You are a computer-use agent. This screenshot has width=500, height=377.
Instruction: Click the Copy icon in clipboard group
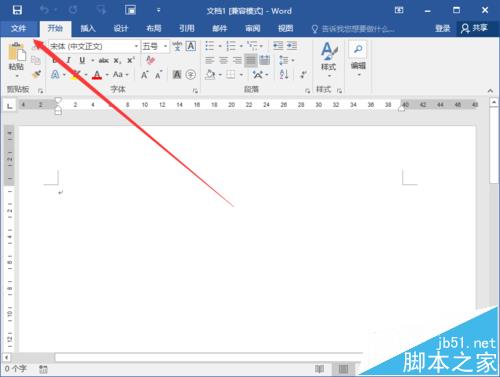point(36,60)
